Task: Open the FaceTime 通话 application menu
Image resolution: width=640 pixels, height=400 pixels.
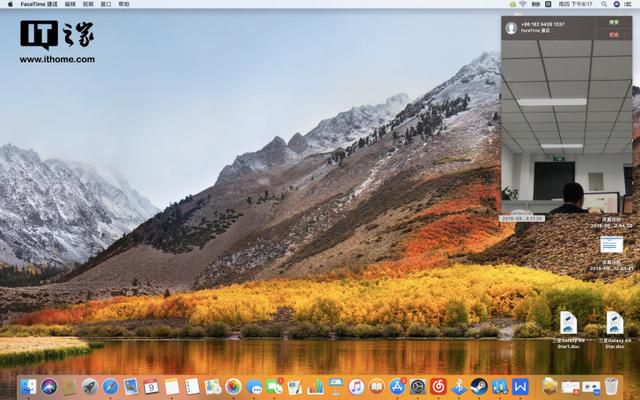Action: click(x=39, y=4)
